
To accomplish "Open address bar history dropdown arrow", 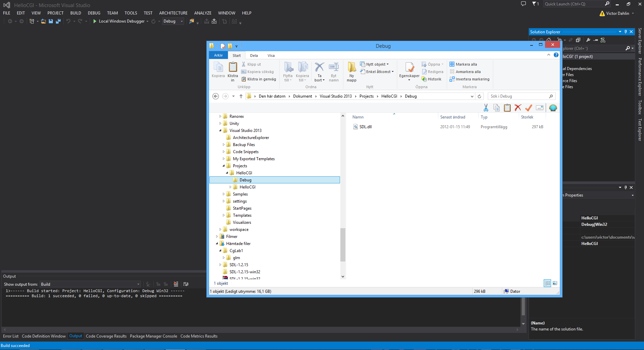I will click(x=472, y=96).
